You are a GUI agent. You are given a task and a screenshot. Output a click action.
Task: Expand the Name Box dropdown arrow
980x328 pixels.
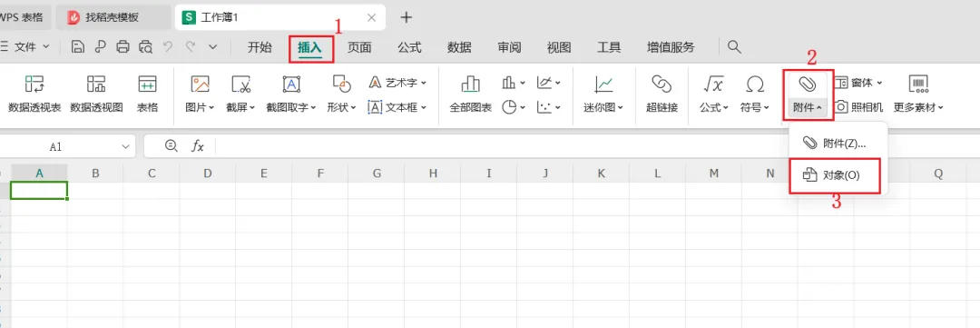124,146
